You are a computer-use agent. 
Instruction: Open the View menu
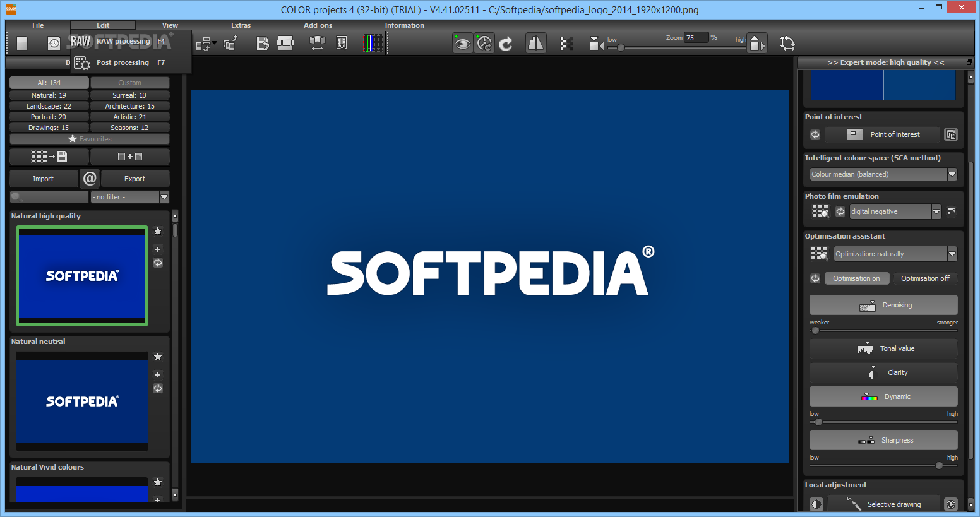click(x=170, y=25)
